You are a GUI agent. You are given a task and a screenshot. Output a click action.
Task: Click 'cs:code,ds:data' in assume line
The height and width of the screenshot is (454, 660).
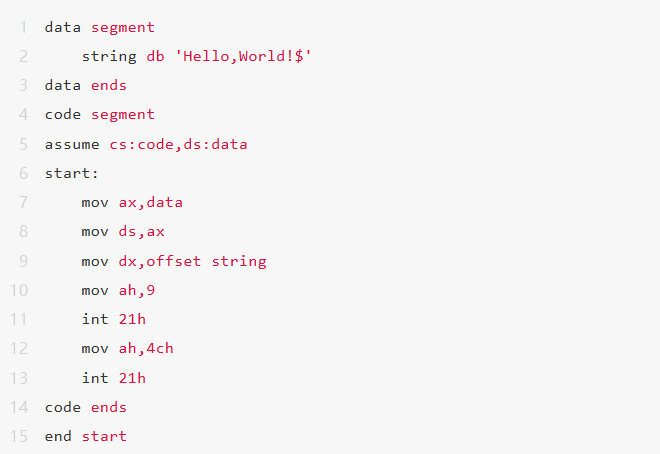(178, 144)
